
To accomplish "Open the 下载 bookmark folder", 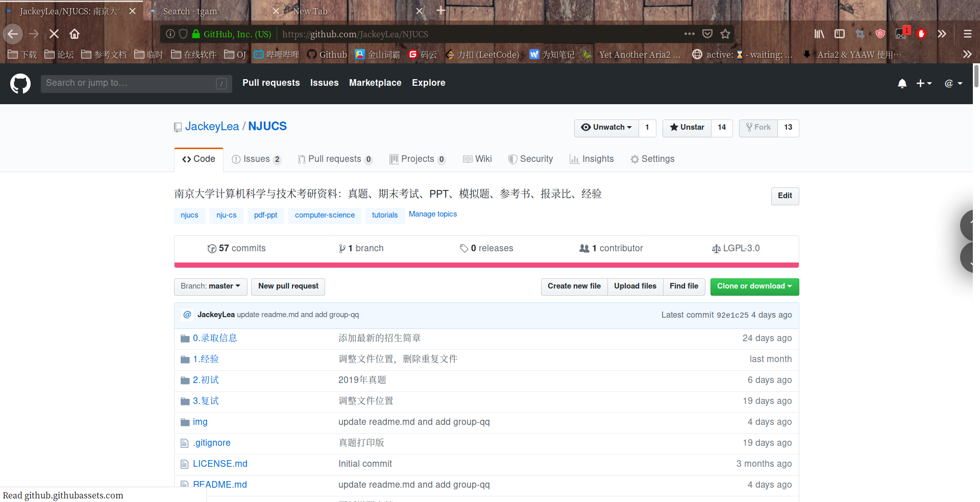I will [x=22, y=54].
